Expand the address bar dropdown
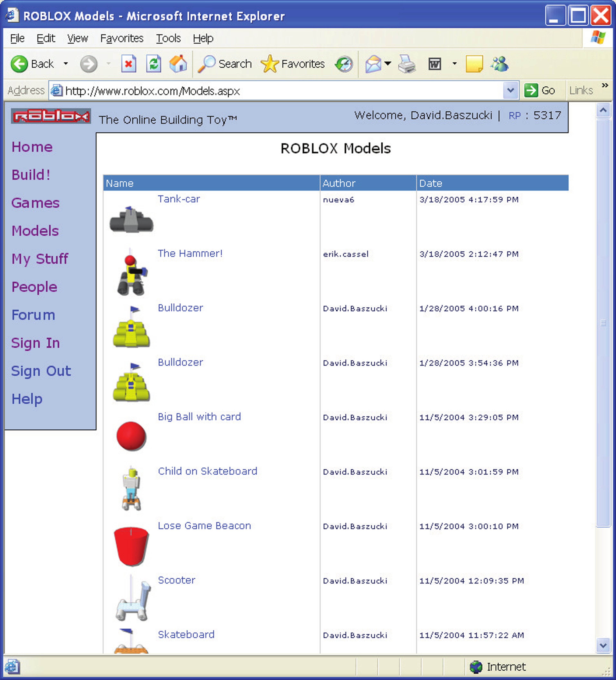Screen dimensions: 616x680 point(510,90)
